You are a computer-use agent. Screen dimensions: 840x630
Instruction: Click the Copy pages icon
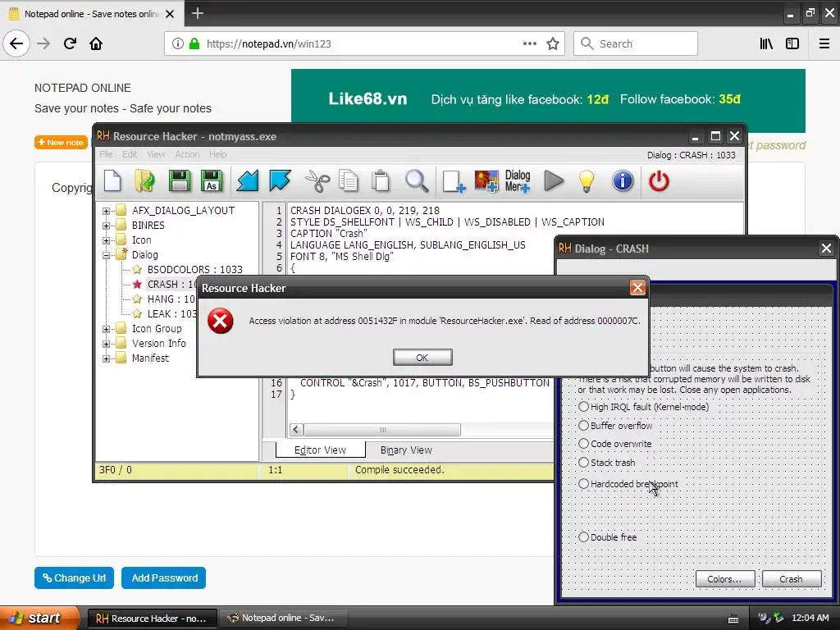(349, 181)
